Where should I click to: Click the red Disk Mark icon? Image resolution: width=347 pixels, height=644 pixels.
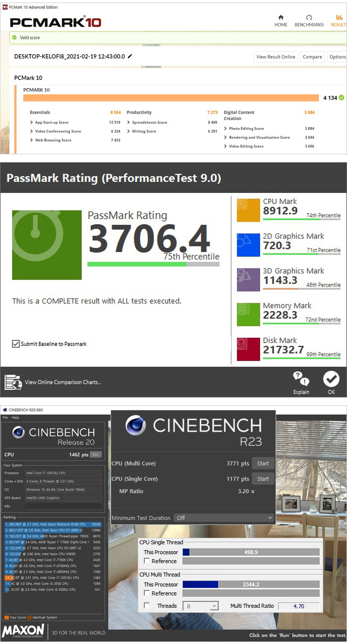pos(248,349)
